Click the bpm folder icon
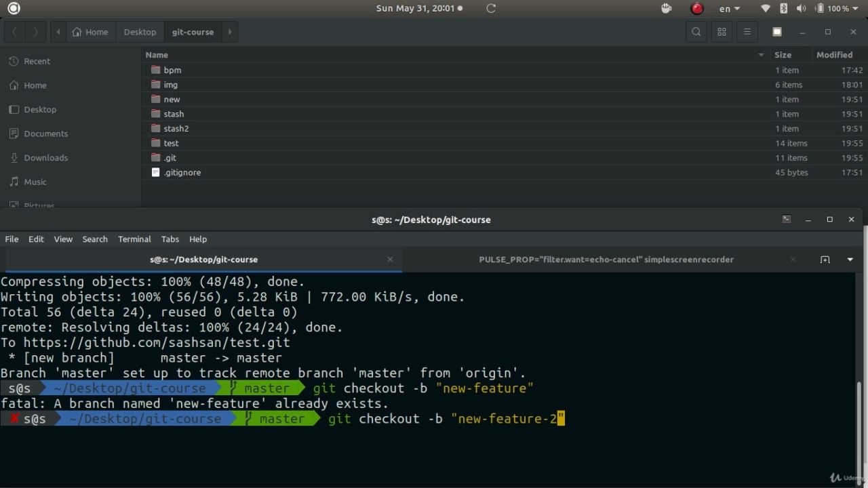The height and width of the screenshot is (488, 868). click(x=155, y=70)
